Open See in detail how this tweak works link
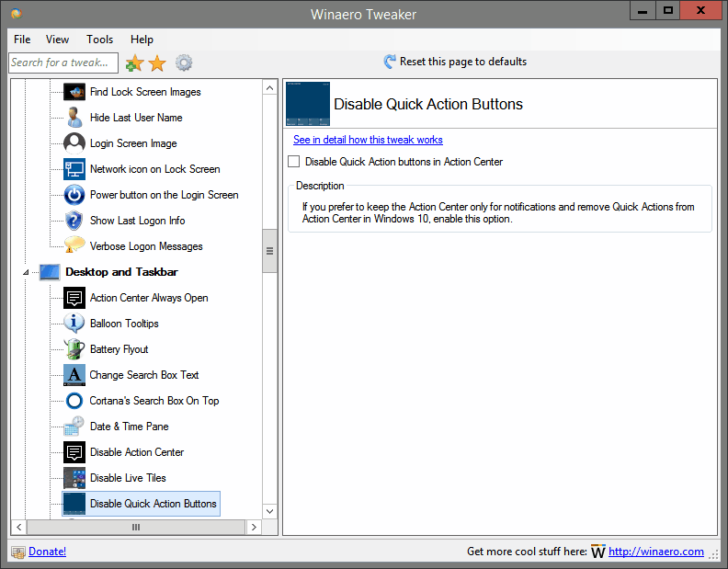 (x=368, y=140)
